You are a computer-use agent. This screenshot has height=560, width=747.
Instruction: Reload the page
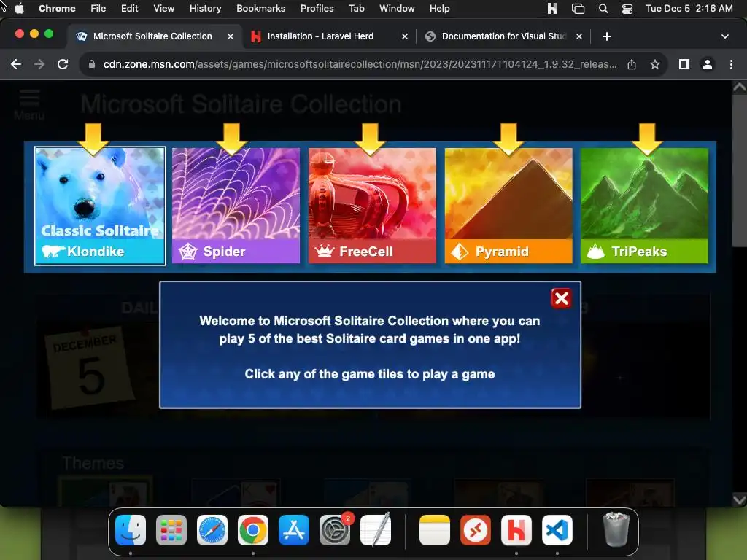[63, 64]
